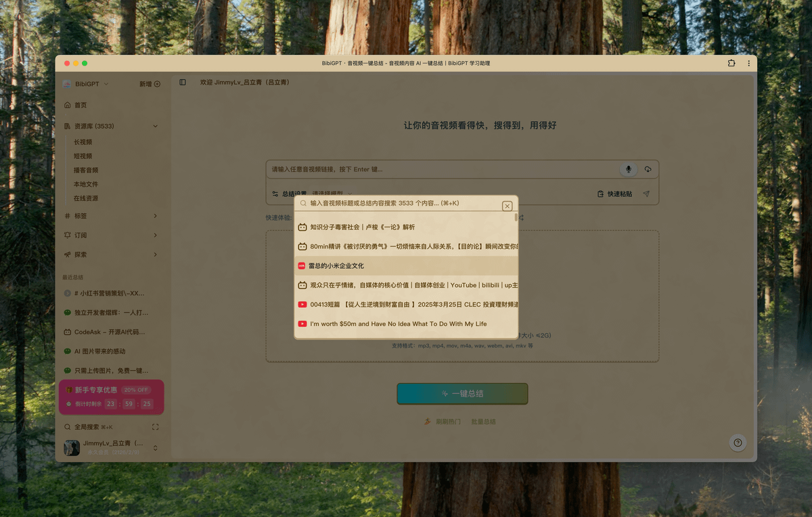Image resolution: width=812 pixels, height=517 pixels.
Task: Click the 一键总结 button
Action: pos(462,394)
